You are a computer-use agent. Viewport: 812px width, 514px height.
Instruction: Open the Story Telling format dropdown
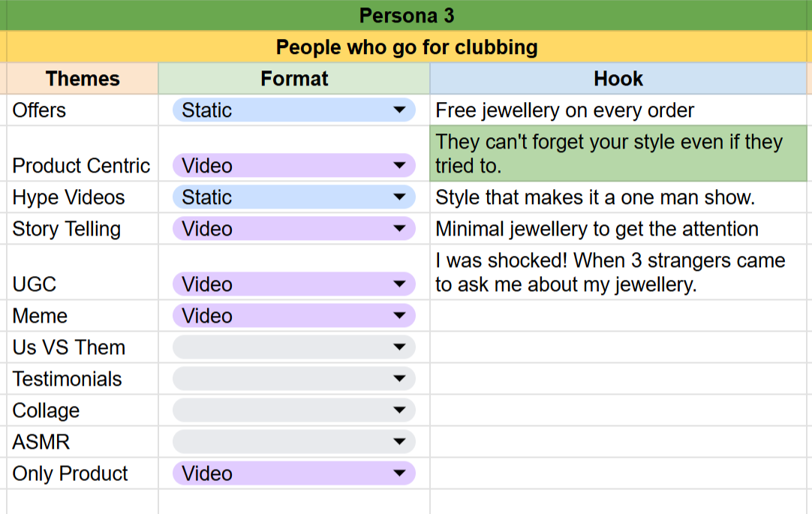(x=398, y=229)
